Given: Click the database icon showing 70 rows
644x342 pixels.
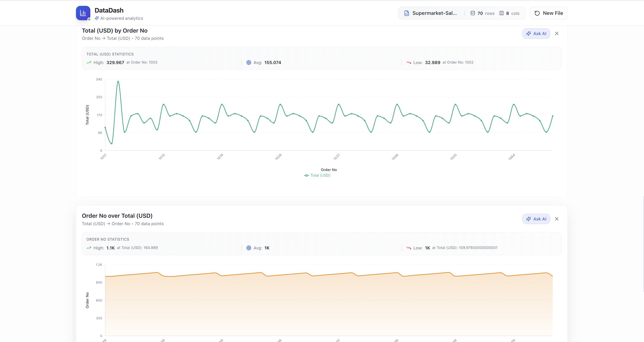Looking at the screenshot, I should tap(473, 13).
